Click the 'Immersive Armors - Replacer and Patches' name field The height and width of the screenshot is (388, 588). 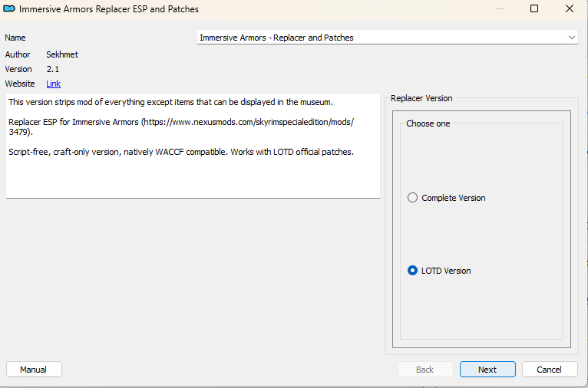(388, 38)
